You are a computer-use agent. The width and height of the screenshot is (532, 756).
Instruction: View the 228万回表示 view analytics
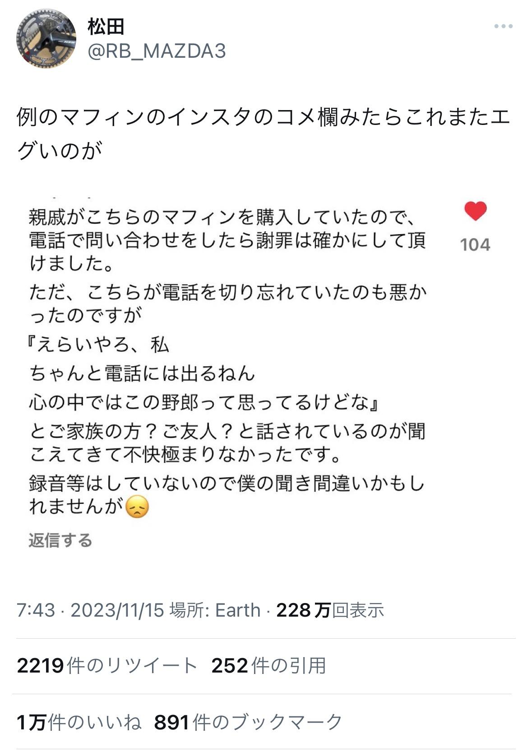(x=330, y=610)
